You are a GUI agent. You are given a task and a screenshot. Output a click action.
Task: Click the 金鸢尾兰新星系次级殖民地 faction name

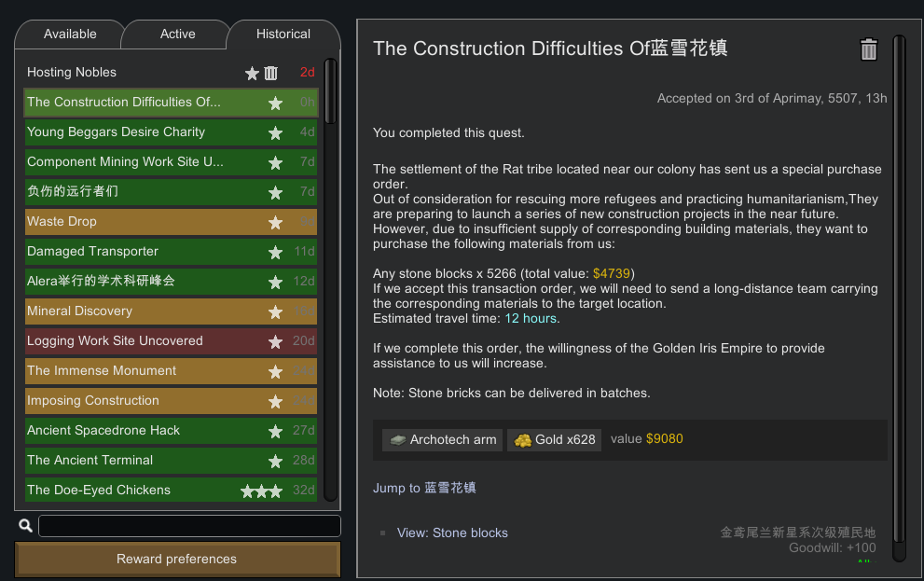click(798, 533)
